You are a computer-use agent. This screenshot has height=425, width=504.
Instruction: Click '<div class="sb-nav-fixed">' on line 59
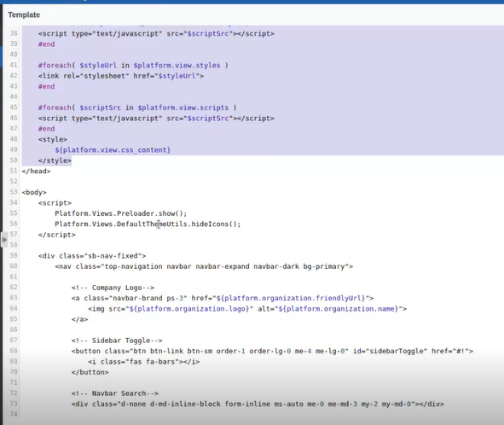coord(92,256)
